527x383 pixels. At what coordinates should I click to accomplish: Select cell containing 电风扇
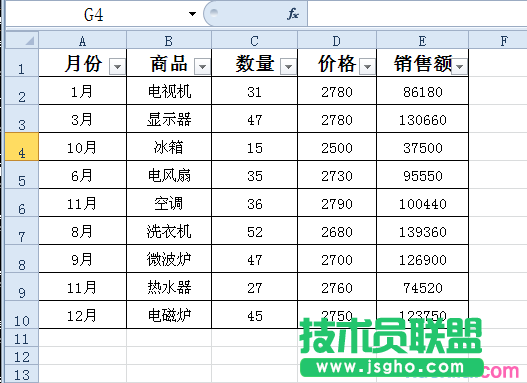pyautogui.click(x=169, y=175)
